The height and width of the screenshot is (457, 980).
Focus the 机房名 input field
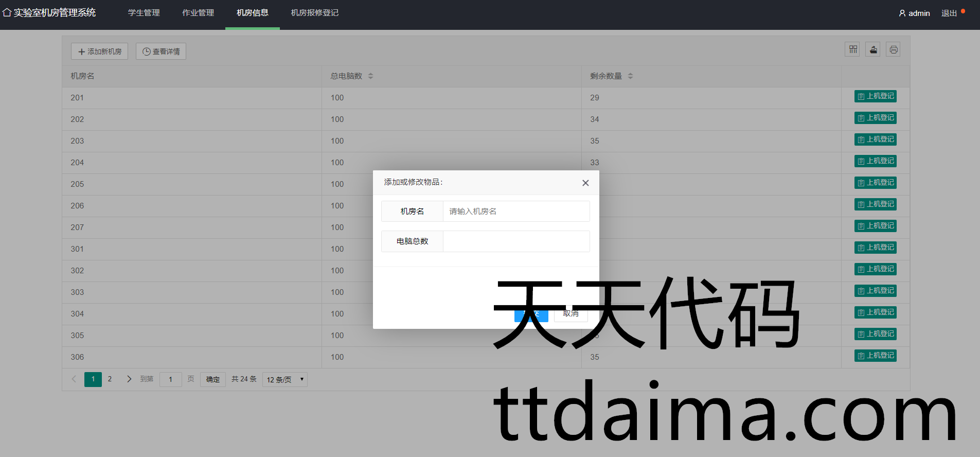[516, 212]
